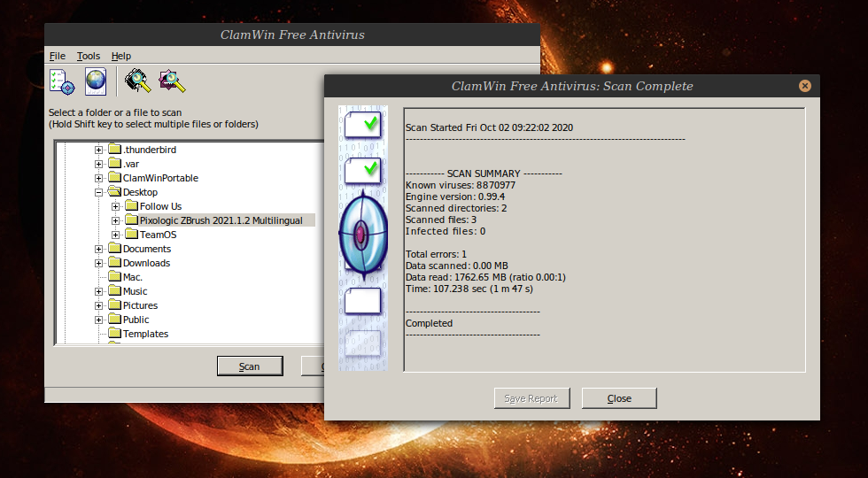Expand the .thunderbird folder node
The image size is (868, 478).
point(98,150)
